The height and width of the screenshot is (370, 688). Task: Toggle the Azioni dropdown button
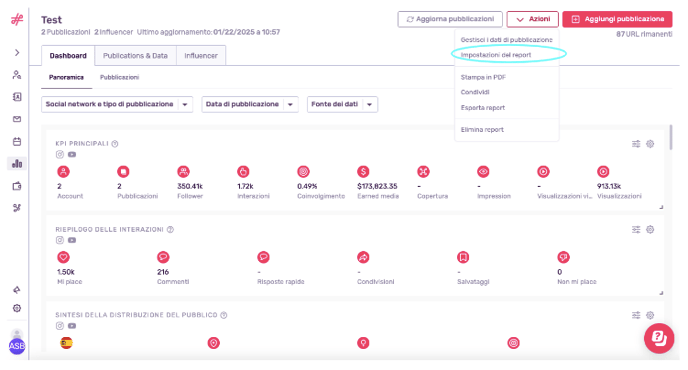(x=533, y=19)
